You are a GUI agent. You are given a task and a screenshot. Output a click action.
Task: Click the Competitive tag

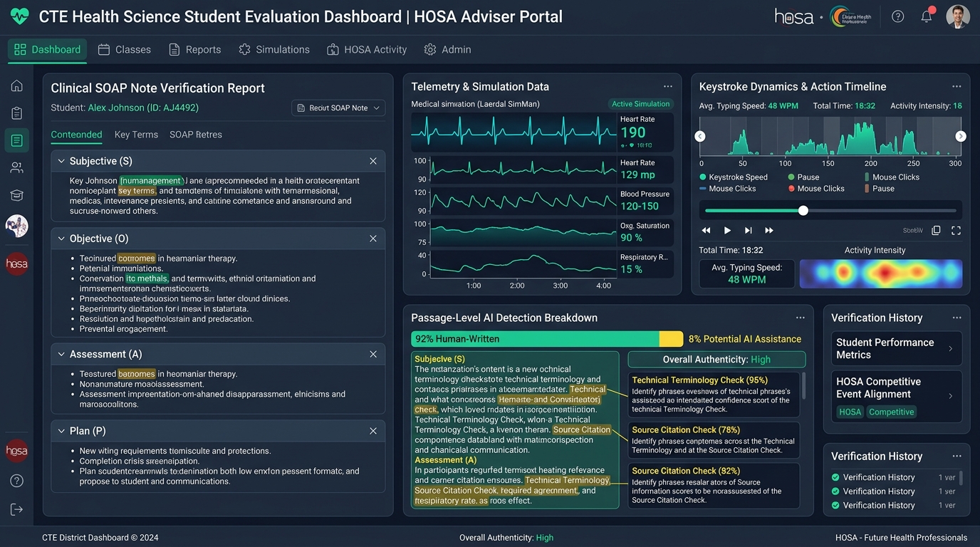[x=891, y=412]
